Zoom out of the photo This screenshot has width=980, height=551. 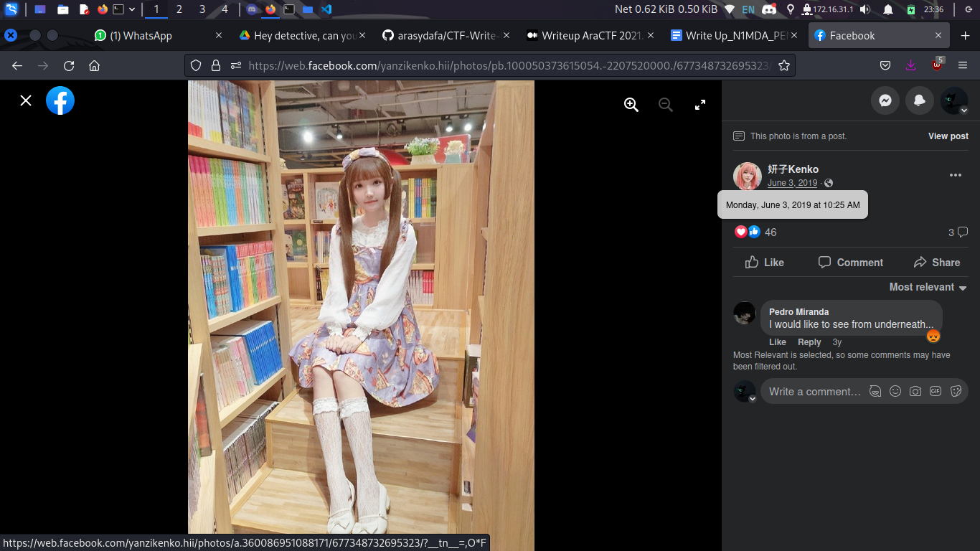tap(665, 104)
